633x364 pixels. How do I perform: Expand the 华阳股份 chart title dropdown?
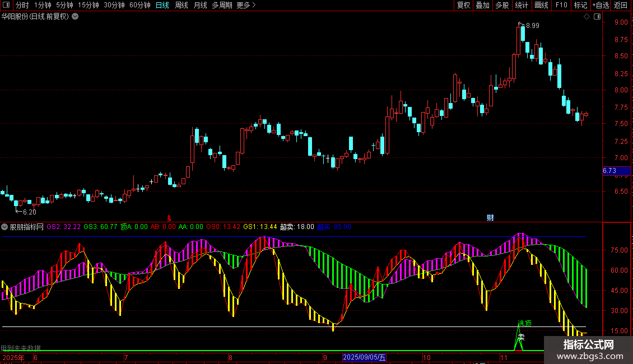76,17
